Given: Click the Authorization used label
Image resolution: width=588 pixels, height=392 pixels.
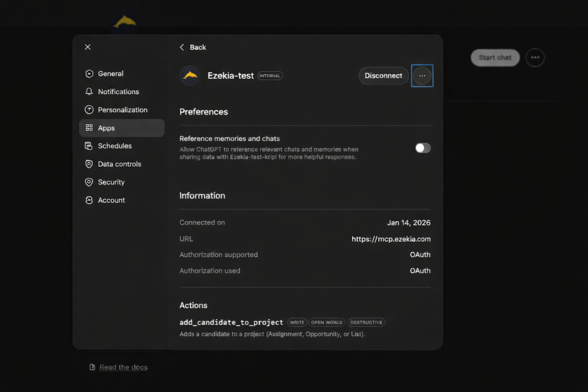Looking at the screenshot, I should pos(210,271).
